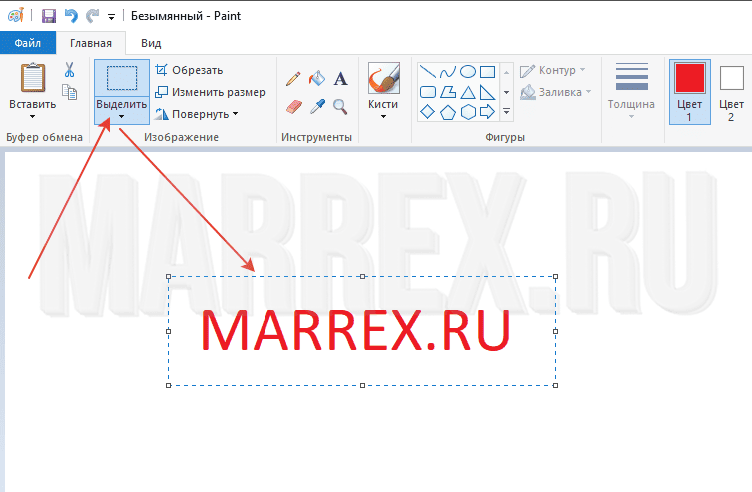Open the Файл menu
Viewport: 752px width, 492px height.
28,43
